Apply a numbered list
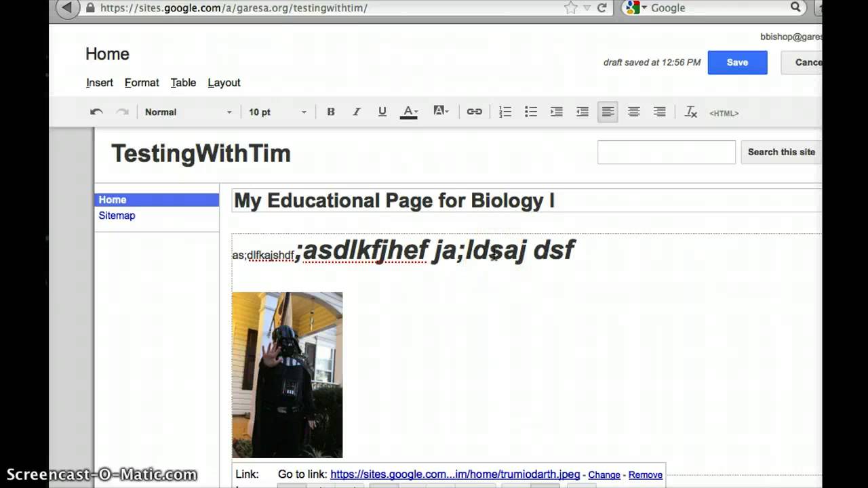The width and height of the screenshot is (868, 488). click(505, 112)
